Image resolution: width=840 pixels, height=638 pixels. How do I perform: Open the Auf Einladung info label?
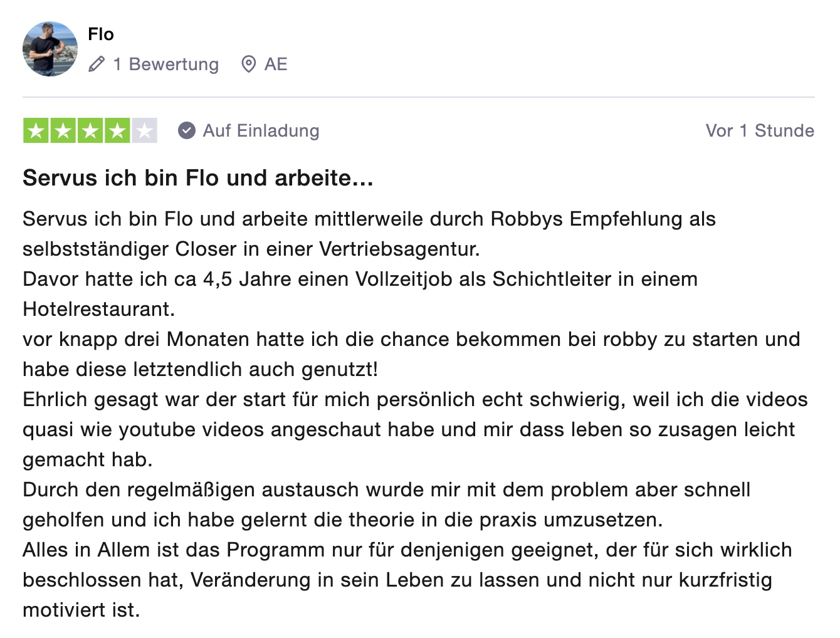click(261, 130)
